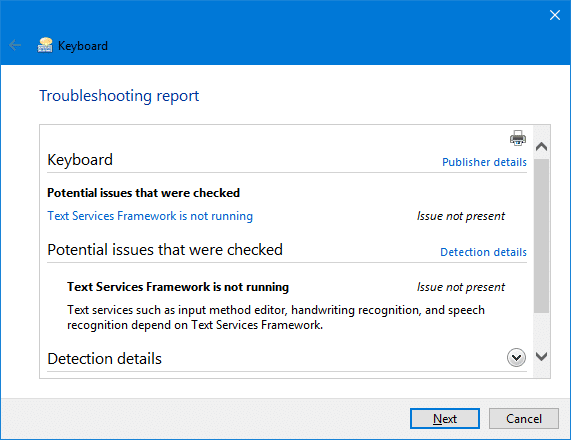Expand the Detection details circled chevron
Screen dimensions: 571x440
tap(516, 358)
